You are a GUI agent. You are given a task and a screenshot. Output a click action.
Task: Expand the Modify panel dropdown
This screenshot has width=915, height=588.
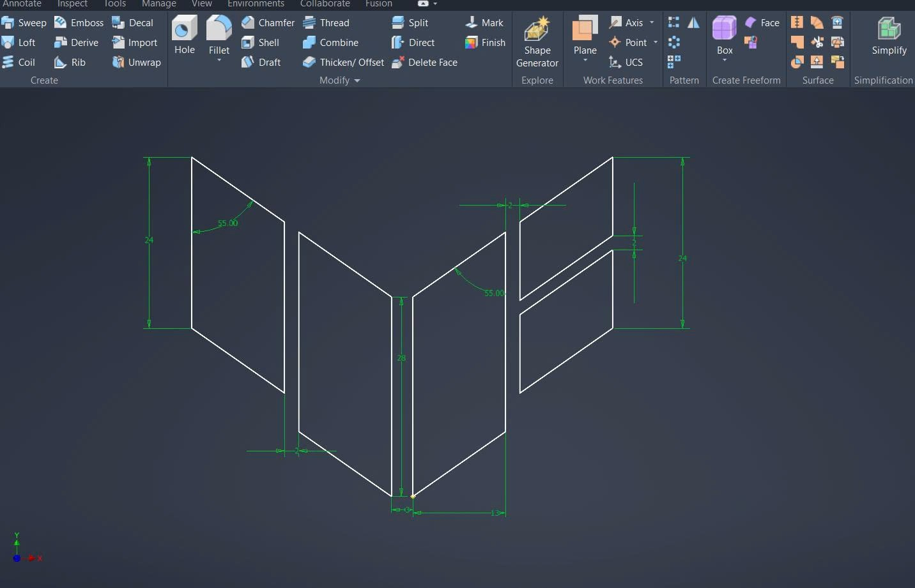[357, 80]
